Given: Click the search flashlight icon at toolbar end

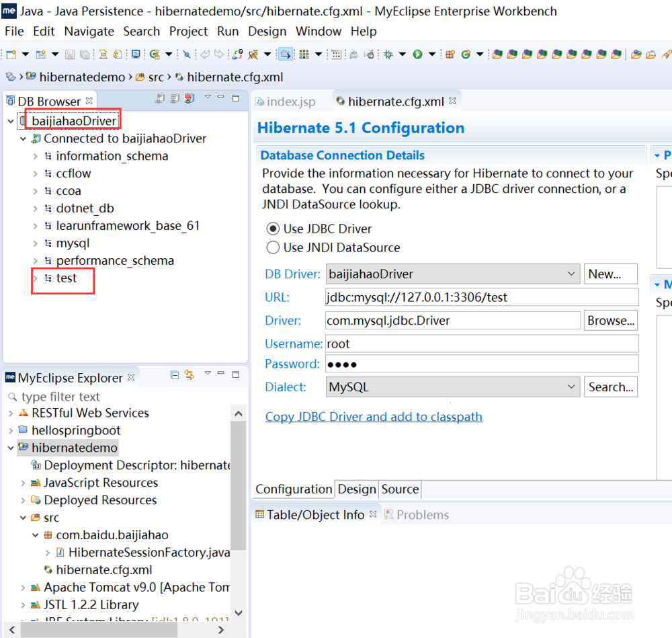Looking at the screenshot, I should pyautogui.click(x=666, y=54).
